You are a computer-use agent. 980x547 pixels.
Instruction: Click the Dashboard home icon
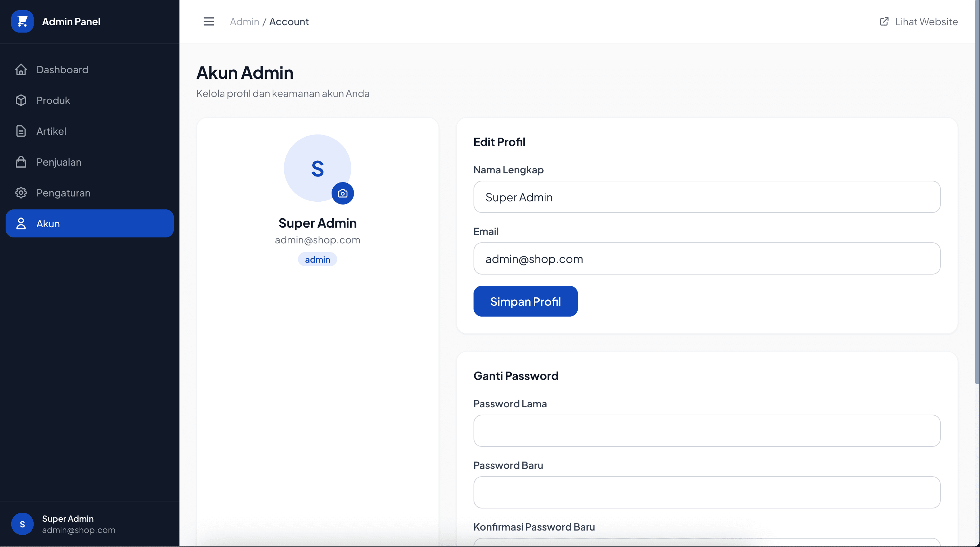pos(21,70)
